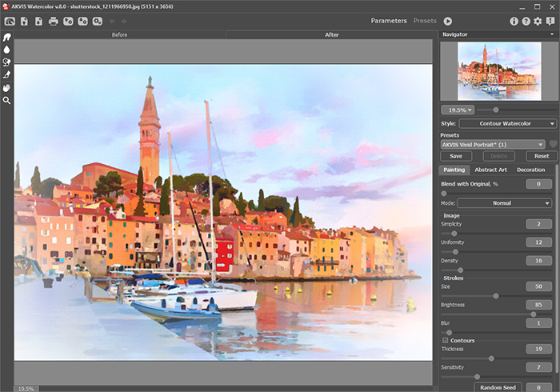
Task: Select the Zoom magnifier tool
Action: coord(7,101)
